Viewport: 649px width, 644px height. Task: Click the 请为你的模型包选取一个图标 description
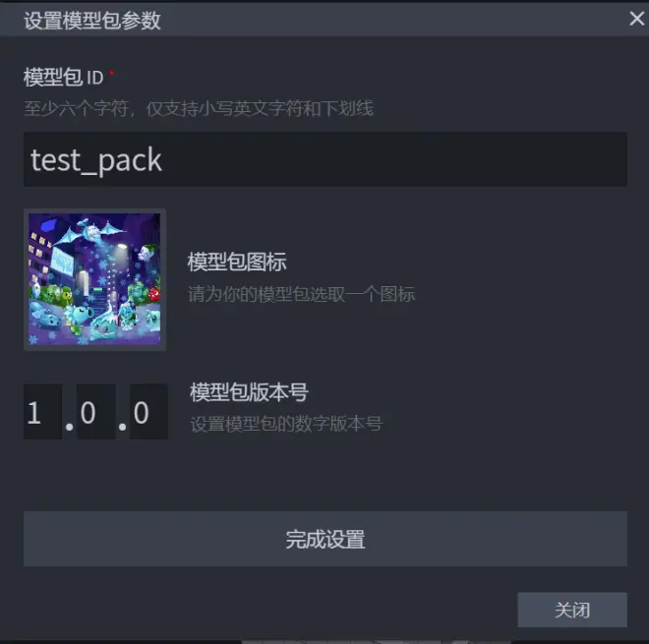click(301, 294)
